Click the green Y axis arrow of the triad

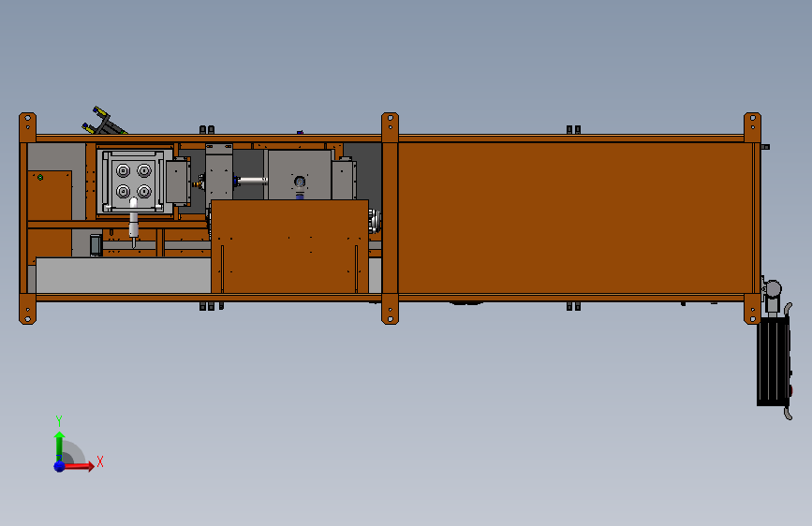tap(59, 446)
